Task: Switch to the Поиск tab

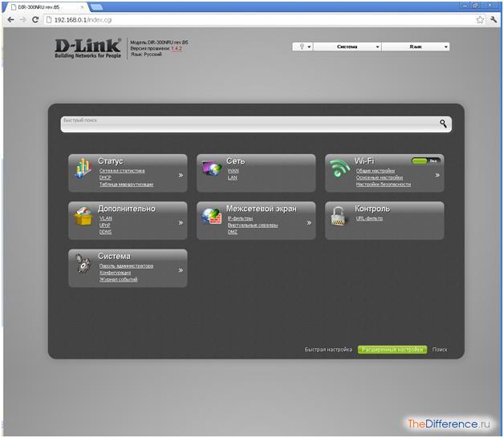Action: pos(440,349)
